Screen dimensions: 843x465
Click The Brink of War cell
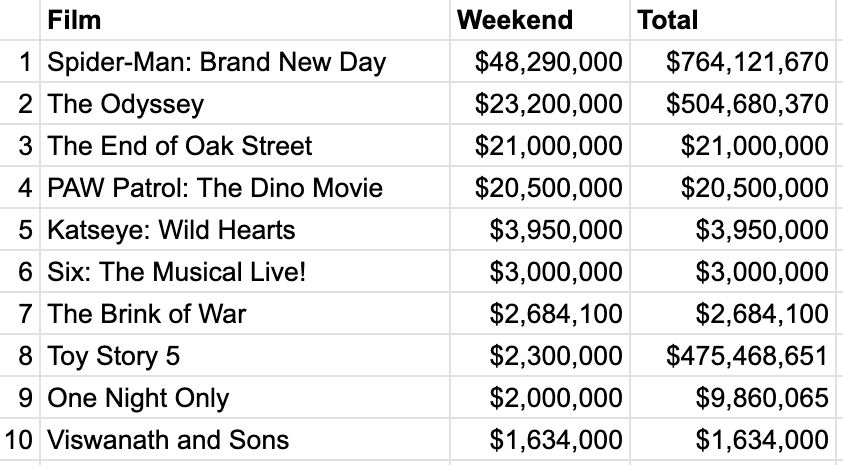[x=245, y=313]
